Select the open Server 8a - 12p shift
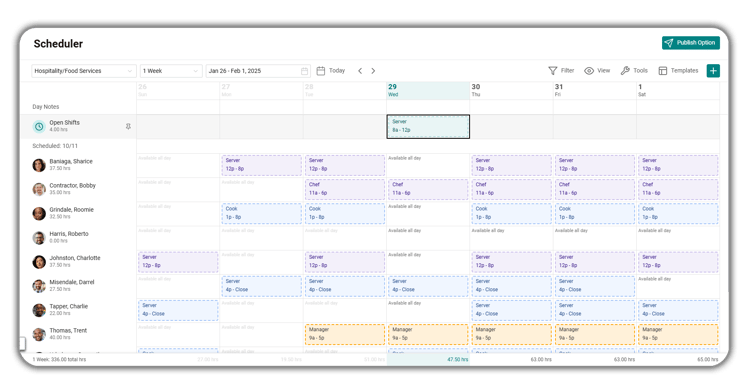 428,126
